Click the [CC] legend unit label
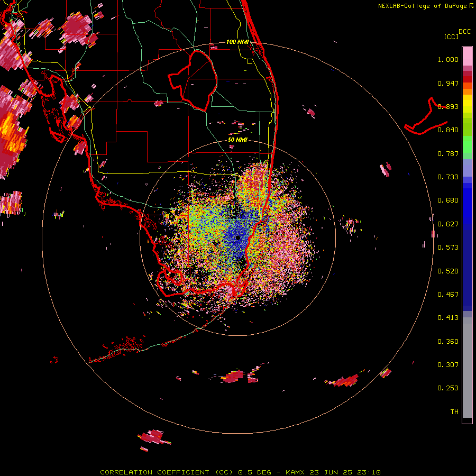This screenshot has width=476, height=476. point(451,37)
